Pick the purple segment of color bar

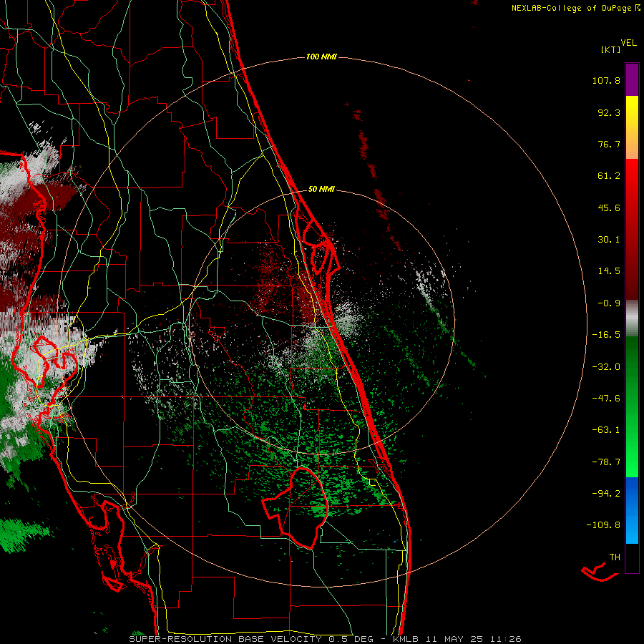[x=632, y=79]
